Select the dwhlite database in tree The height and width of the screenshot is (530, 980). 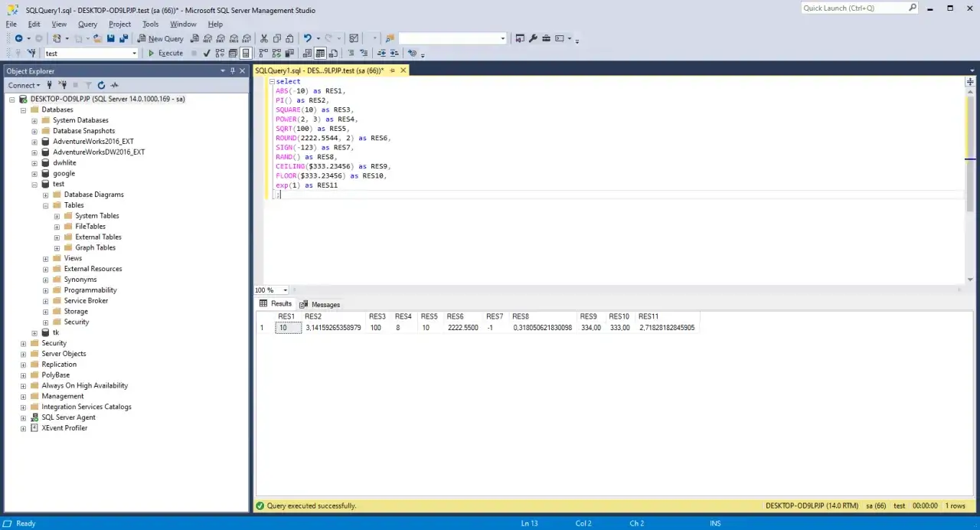point(64,163)
